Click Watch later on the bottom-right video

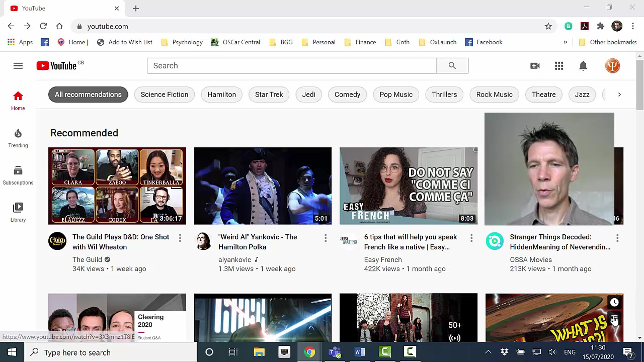[614, 302]
